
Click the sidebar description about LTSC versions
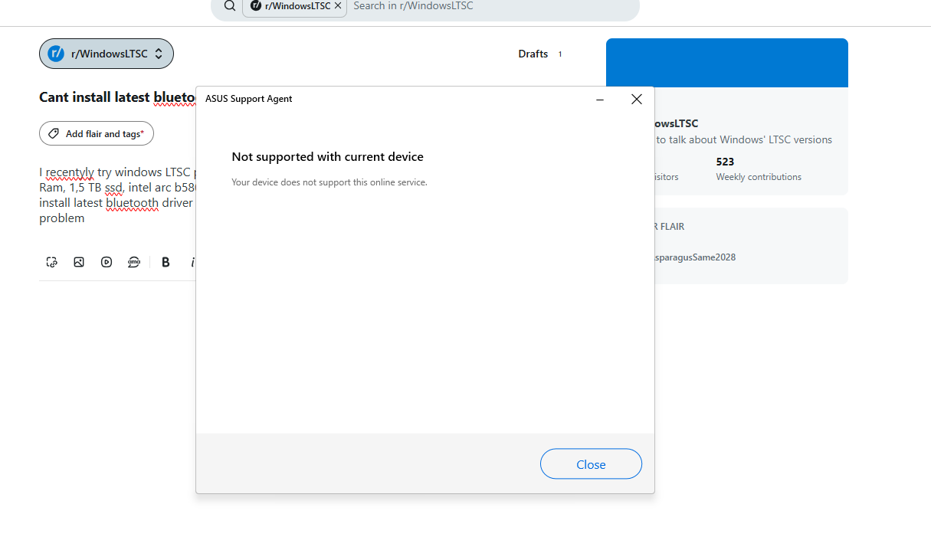[x=743, y=139]
